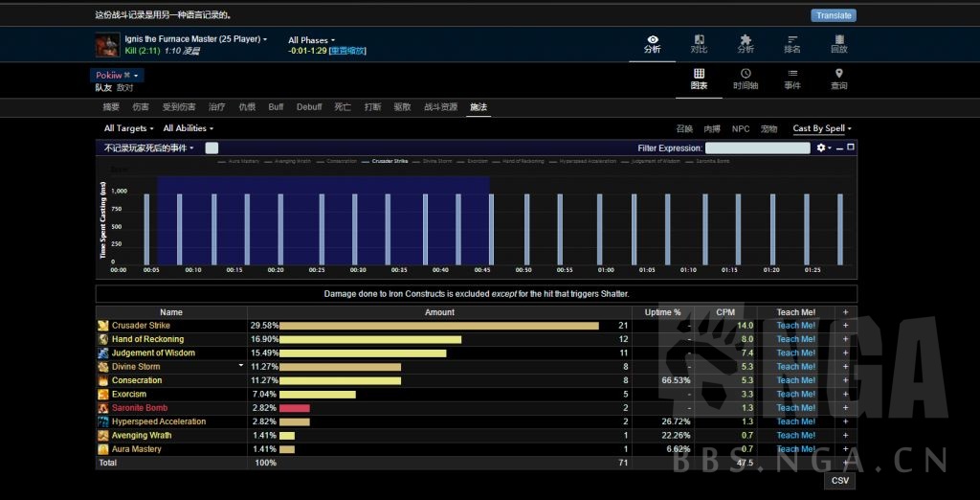This screenshot has width=980, height=500.
Task: Click into the Filter Expression field
Action: [x=757, y=148]
